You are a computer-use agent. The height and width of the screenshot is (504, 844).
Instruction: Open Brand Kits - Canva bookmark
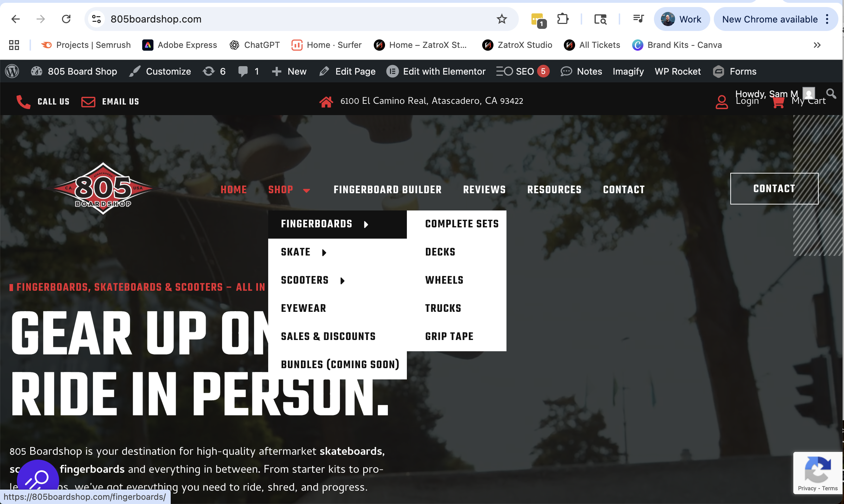677,45
